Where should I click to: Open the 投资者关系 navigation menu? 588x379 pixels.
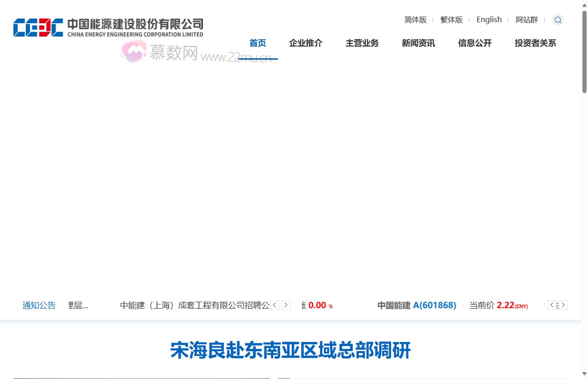tap(535, 43)
